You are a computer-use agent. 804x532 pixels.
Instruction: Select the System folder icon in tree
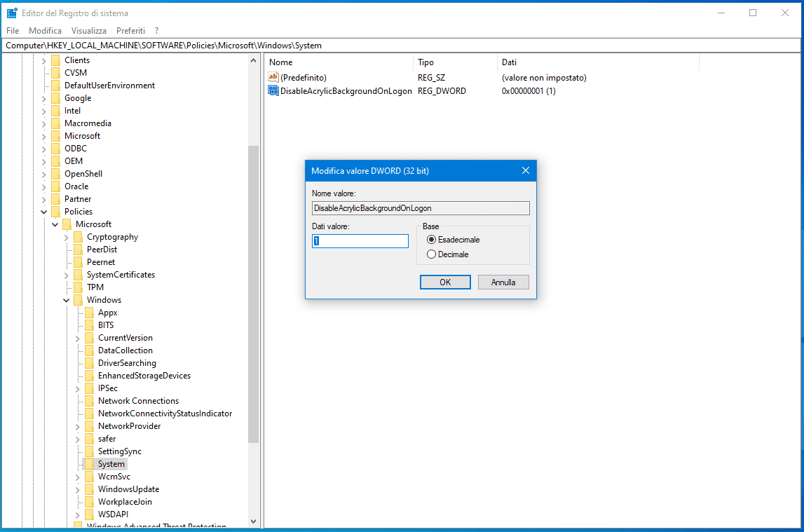coord(89,464)
